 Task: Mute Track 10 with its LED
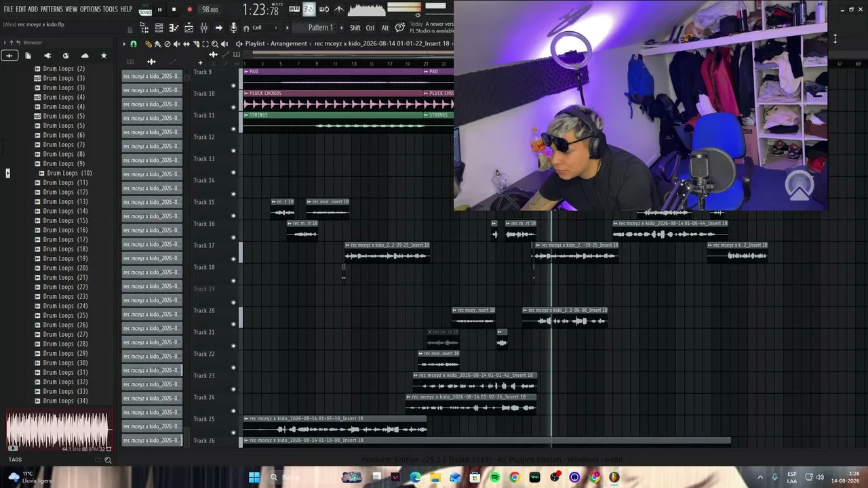(x=234, y=107)
